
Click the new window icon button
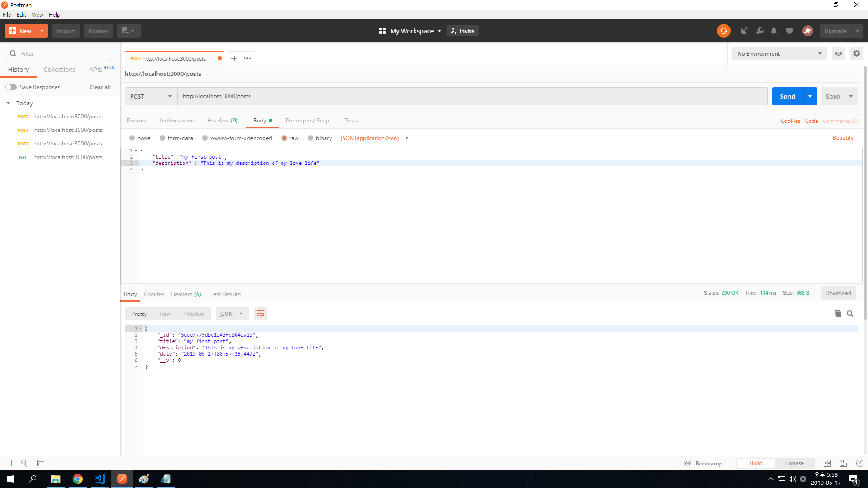pos(128,31)
